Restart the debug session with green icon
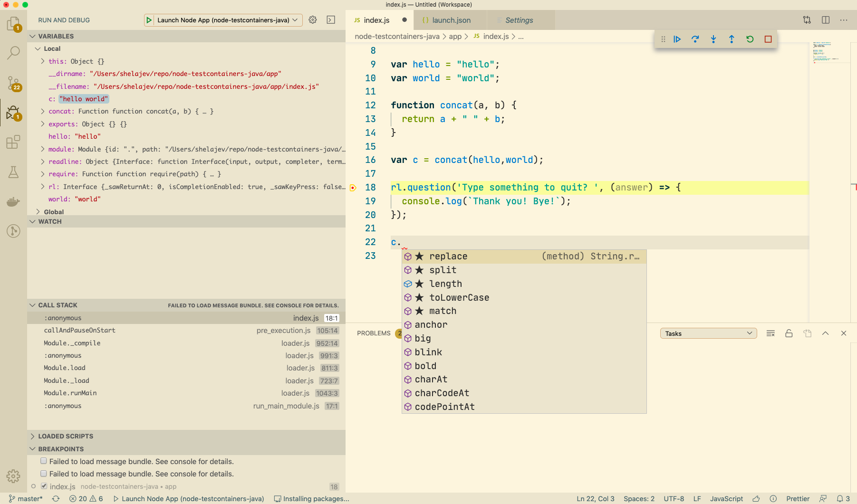The width and height of the screenshot is (857, 504). point(750,39)
